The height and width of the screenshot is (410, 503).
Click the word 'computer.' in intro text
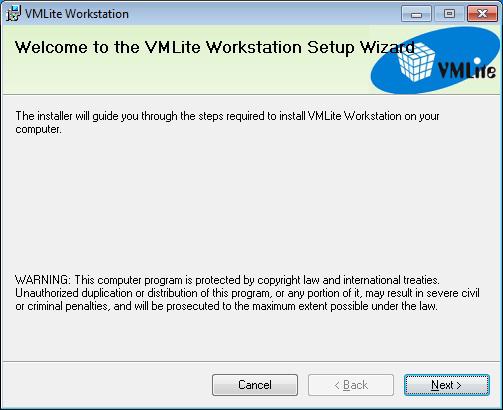tap(38, 130)
